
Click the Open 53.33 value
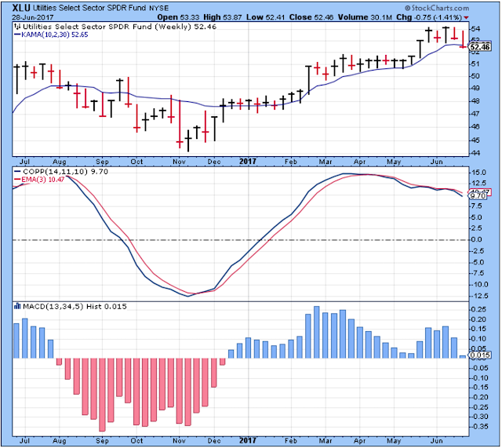[178, 17]
